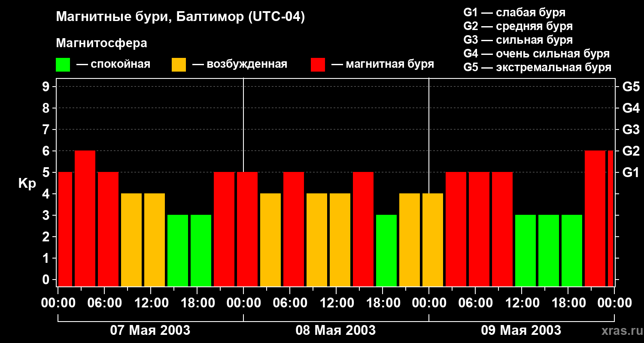Click the Kp 6 red bar on 07 May
This screenshot has width=644, height=343.
pos(85,218)
